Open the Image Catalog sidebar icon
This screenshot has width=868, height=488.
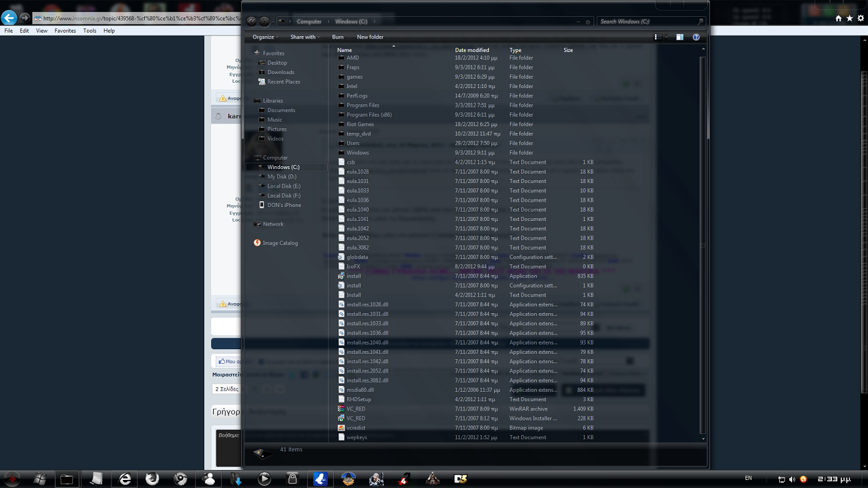(257, 243)
